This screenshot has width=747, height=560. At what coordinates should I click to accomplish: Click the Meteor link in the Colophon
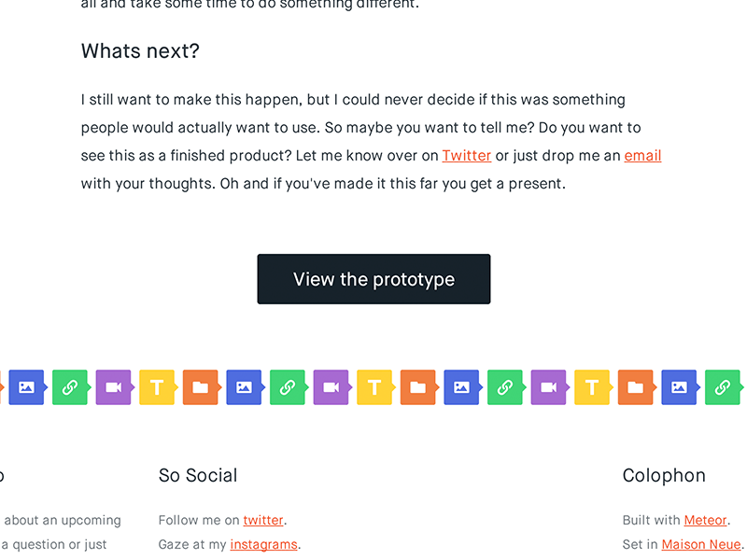click(x=705, y=520)
